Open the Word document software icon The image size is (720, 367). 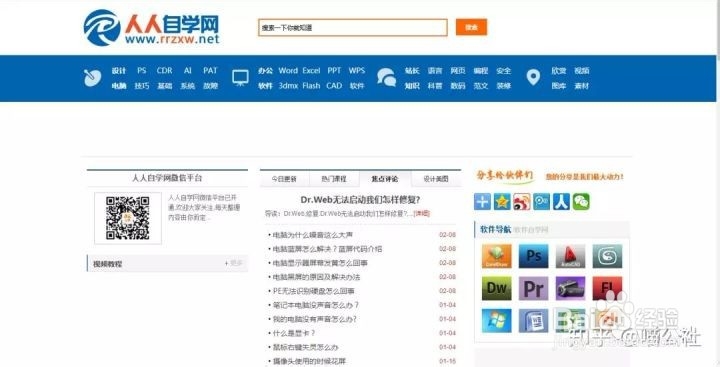(x=534, y=321)
